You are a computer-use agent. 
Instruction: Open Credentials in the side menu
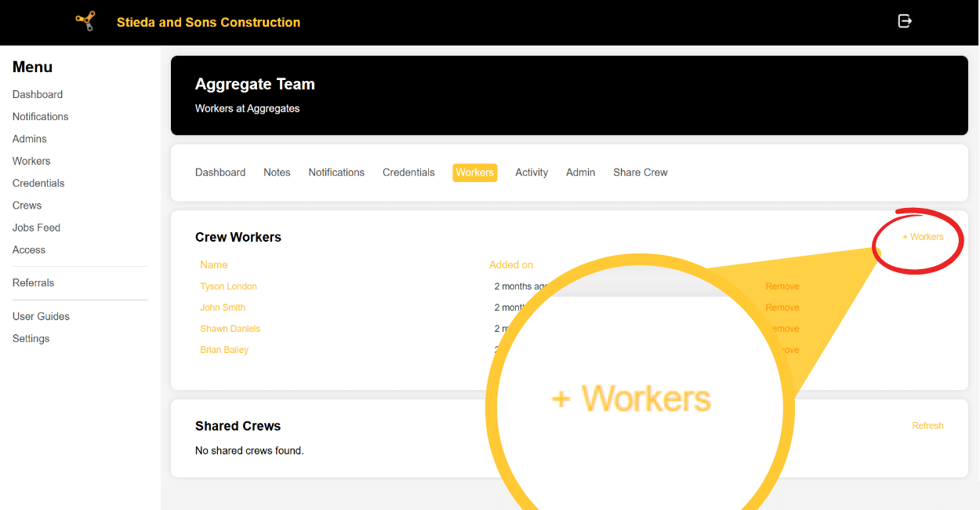[38, 183]
